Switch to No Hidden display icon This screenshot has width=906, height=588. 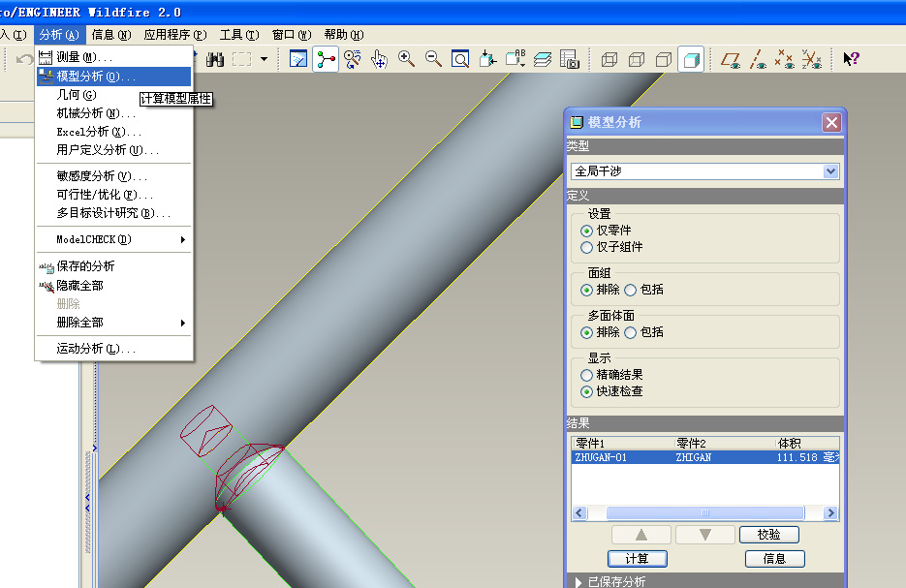664,59
